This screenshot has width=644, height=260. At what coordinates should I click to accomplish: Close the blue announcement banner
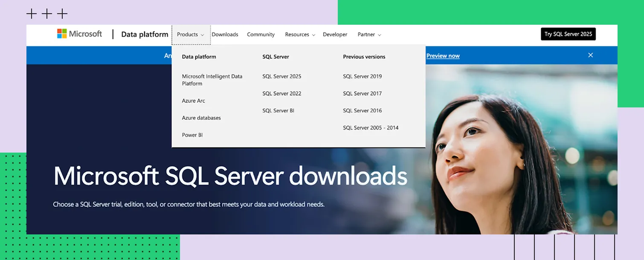point(590,55)
